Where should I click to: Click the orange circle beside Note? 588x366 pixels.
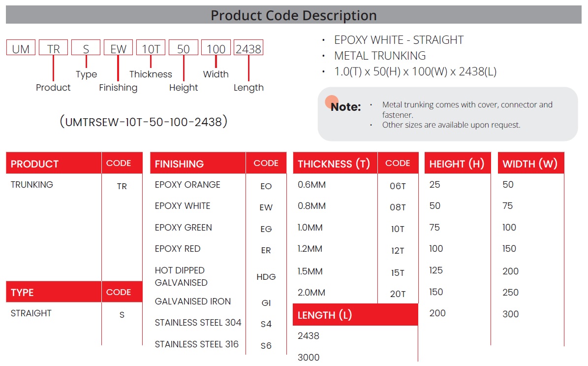click(x=332, y=101)
